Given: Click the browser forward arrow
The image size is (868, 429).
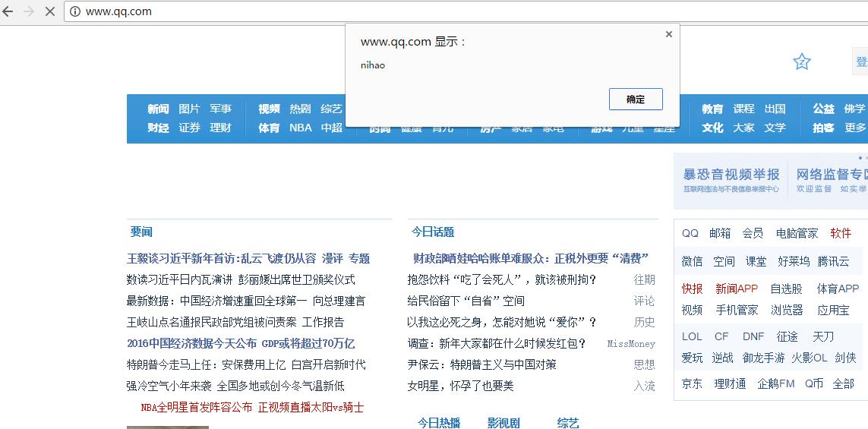Looking at the screenshot, I should [29, 11].
